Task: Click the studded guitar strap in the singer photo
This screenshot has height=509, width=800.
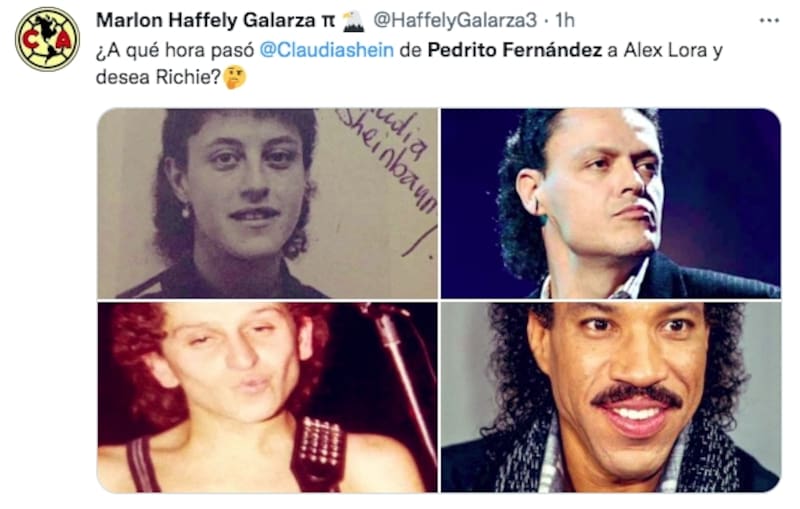Action: [319, 451]
